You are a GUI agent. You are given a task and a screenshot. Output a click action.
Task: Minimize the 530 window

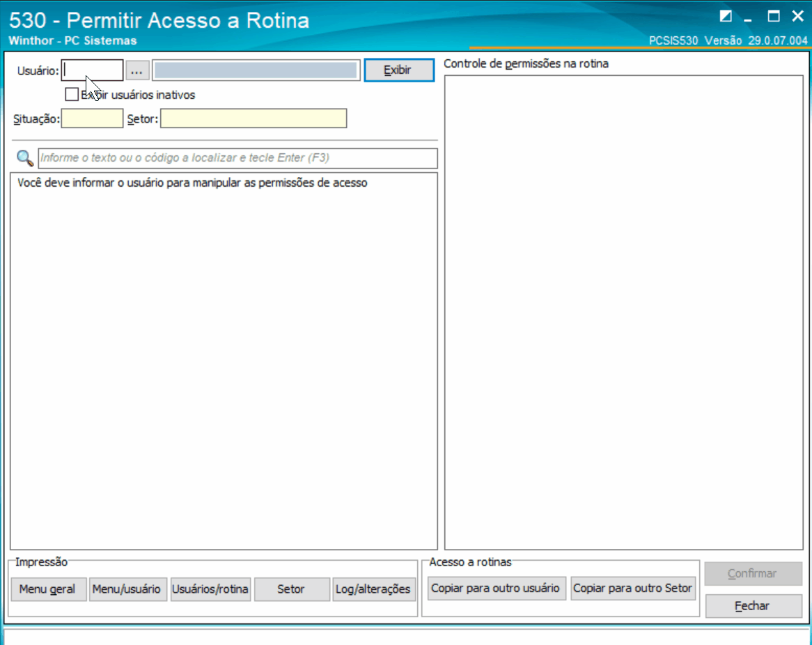pyautogui.click(x=748, y=18)
